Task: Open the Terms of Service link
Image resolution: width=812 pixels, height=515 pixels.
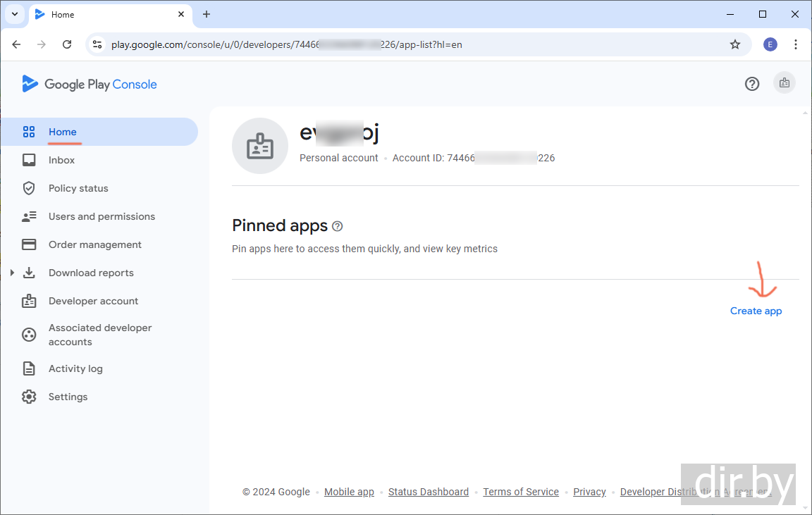Action: (521, 492)
